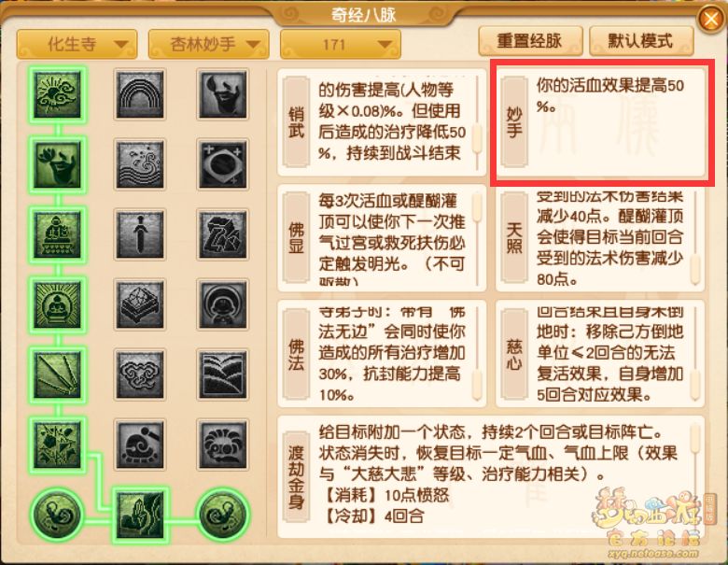
Task: Select the cracked rock skill icon
Action: [222, 234]
